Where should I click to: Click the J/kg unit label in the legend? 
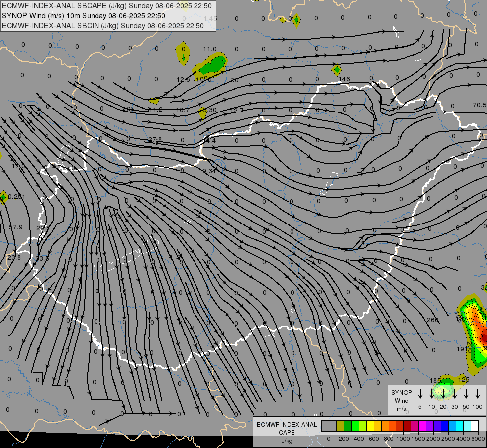point(287,441)
